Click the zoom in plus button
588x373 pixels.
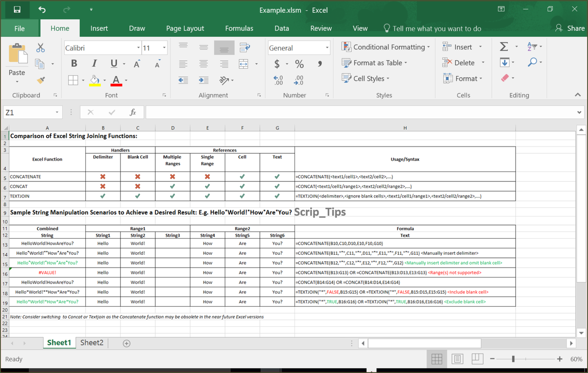click(560, 359)
